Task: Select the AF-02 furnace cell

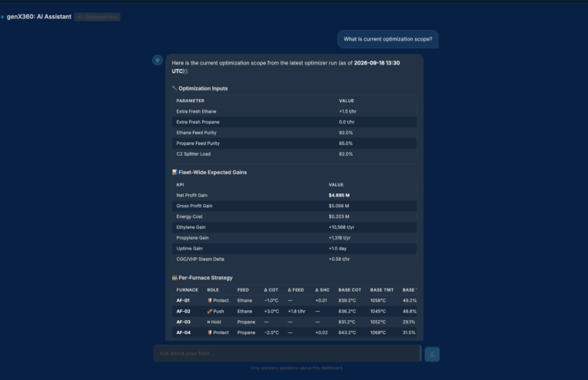Action: pos(184,312)
